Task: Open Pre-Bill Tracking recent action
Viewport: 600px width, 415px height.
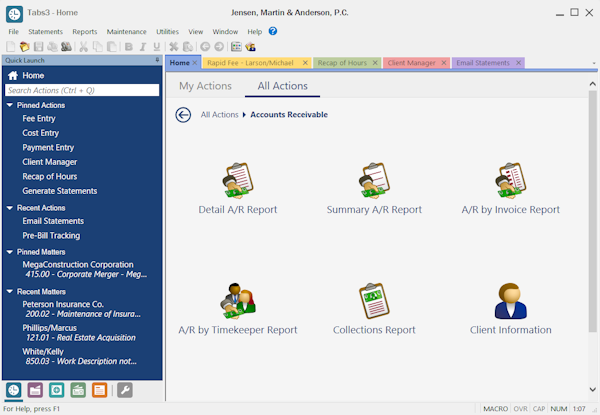Action: tap(51, 236)
